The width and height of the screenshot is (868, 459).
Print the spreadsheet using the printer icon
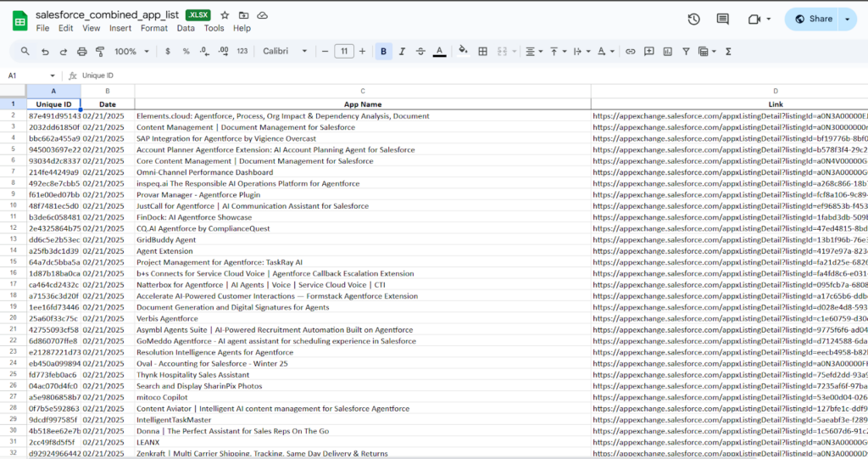click(x=82, y=52)
